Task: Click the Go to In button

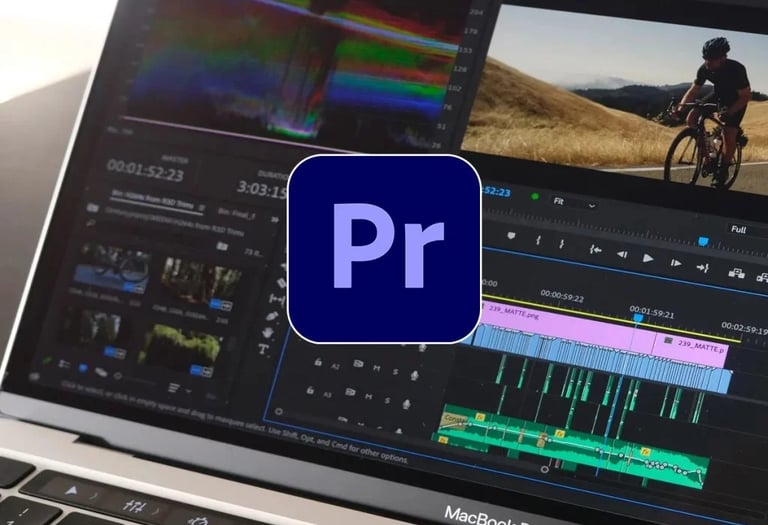Action: (596, 249)
